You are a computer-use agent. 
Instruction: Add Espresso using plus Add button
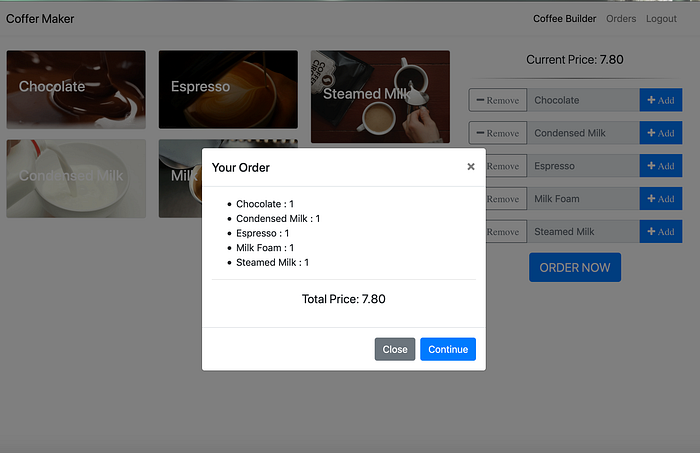point(661,166)
